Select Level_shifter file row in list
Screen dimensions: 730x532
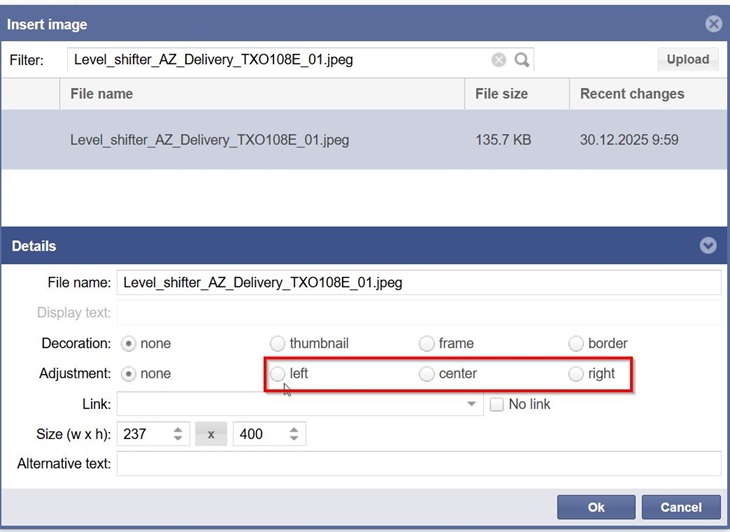click(210, 140)
